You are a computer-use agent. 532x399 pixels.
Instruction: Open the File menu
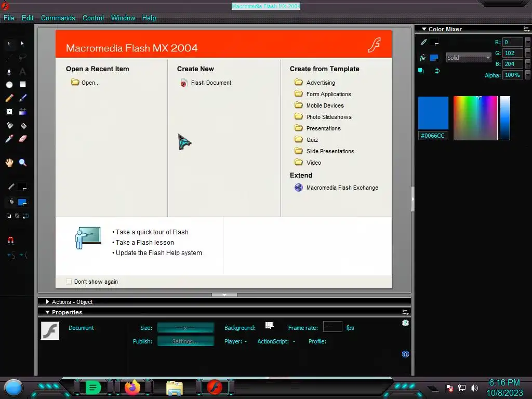[9, 18]
